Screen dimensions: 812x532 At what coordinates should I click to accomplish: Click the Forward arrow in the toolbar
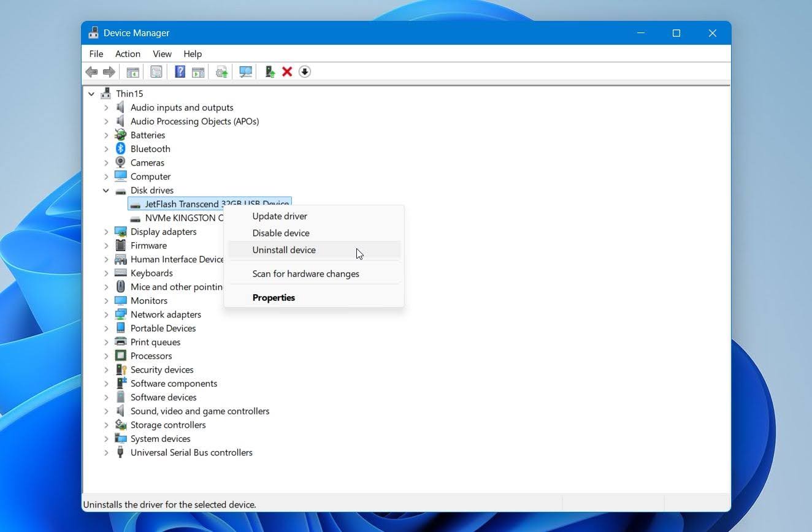[x=109, y=72]
